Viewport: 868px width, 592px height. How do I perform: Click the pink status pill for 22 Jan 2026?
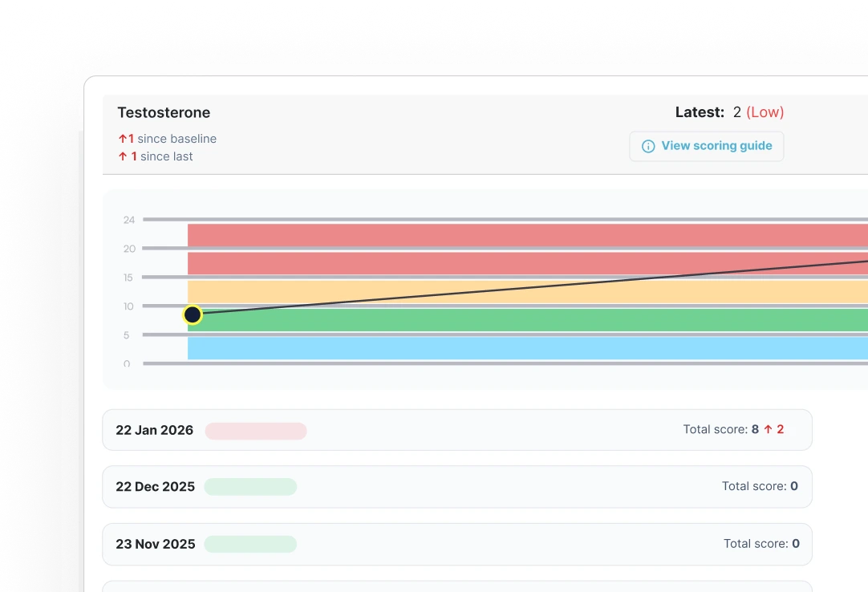[256, 431]
